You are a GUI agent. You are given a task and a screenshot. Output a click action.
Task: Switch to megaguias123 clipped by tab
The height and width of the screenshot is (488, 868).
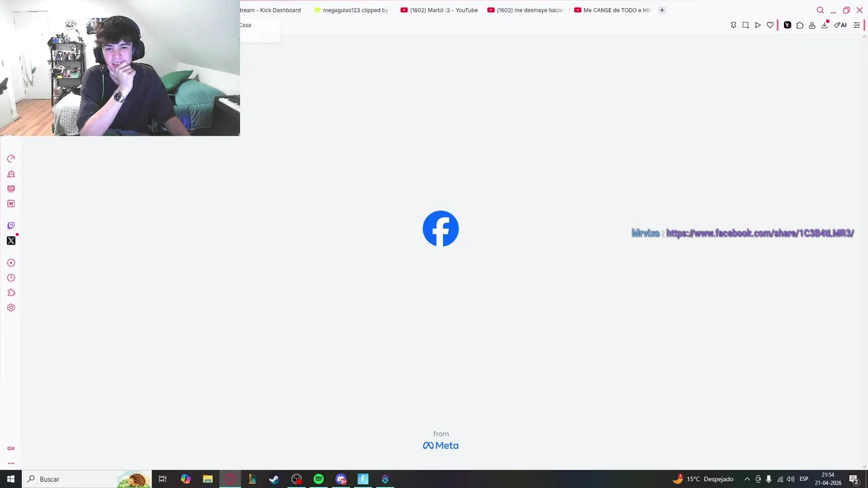pos(351,10)
